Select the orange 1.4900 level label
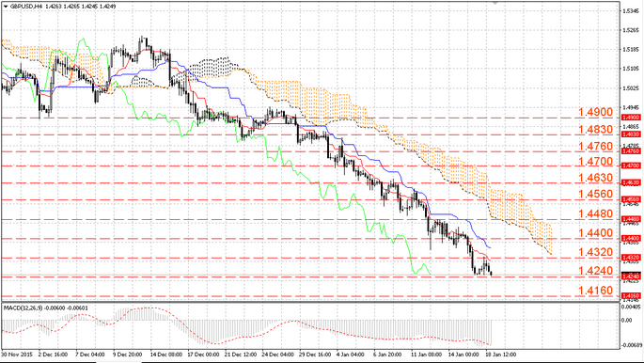This screenshot has height=363, width=644. click(x=595, y=112)
